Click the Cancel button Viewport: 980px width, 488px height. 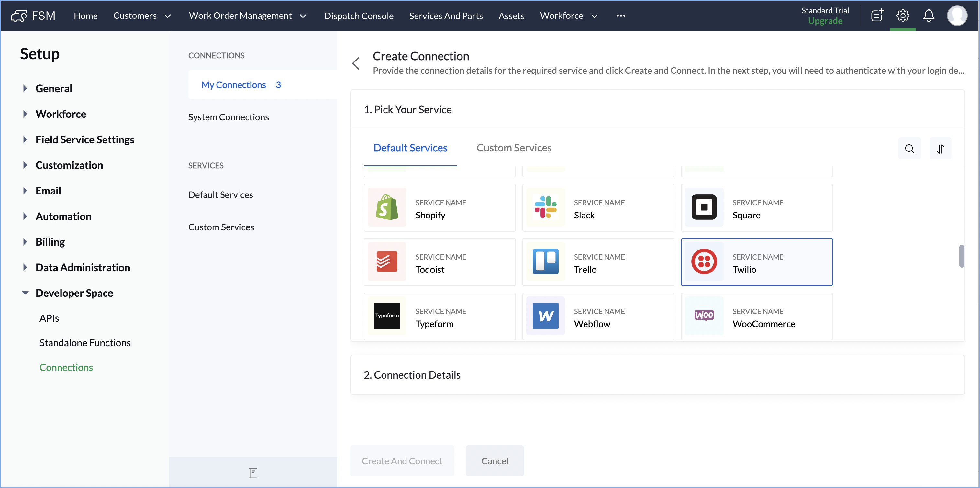(494, 460)
